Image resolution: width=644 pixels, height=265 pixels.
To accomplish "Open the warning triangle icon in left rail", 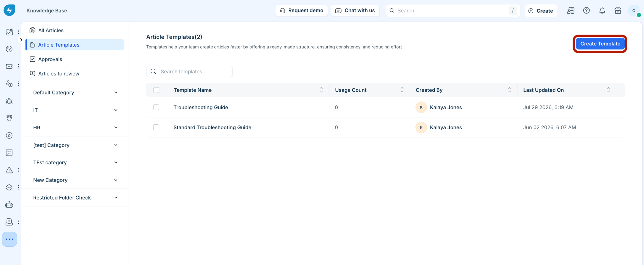I will click(x=9, y=170).
